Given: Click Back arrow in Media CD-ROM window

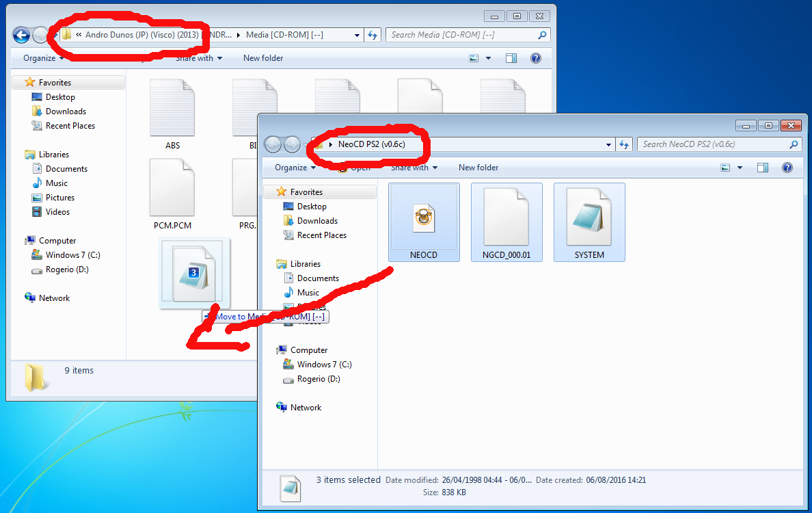Looking at the screenshot, I should [x=21, y=35].
